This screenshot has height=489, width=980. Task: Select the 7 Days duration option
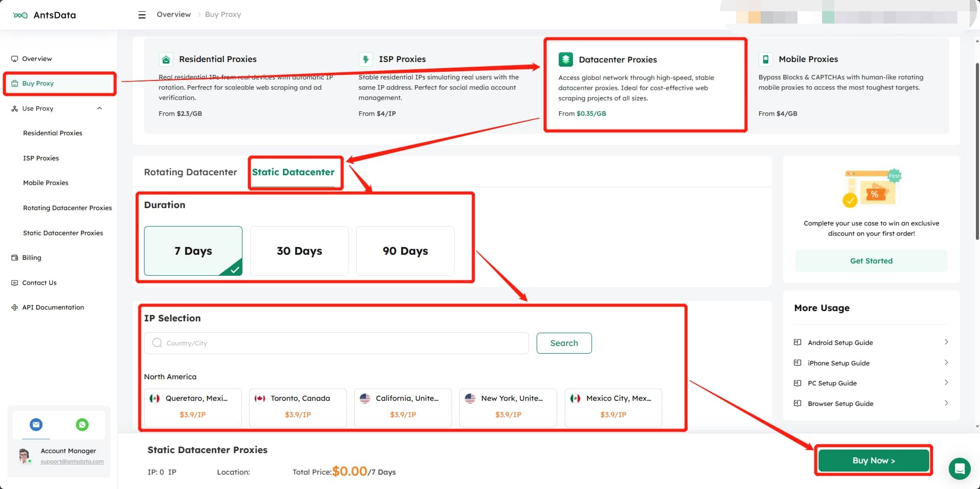pyautogui.click(x=193, y=251)
